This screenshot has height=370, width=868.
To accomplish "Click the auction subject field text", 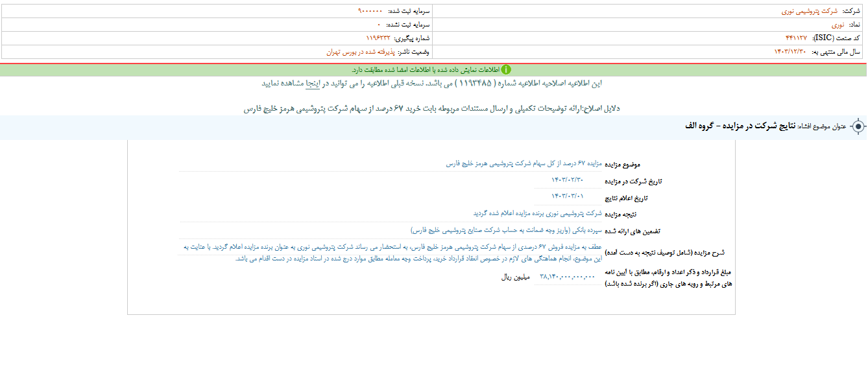I will tap(524, 164).
